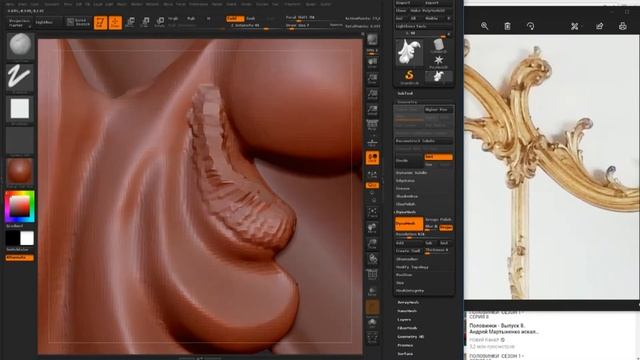Click the AAHalf icon in the right shelf
This screenshot has height=360, width=640.
(x=372, y=110)
